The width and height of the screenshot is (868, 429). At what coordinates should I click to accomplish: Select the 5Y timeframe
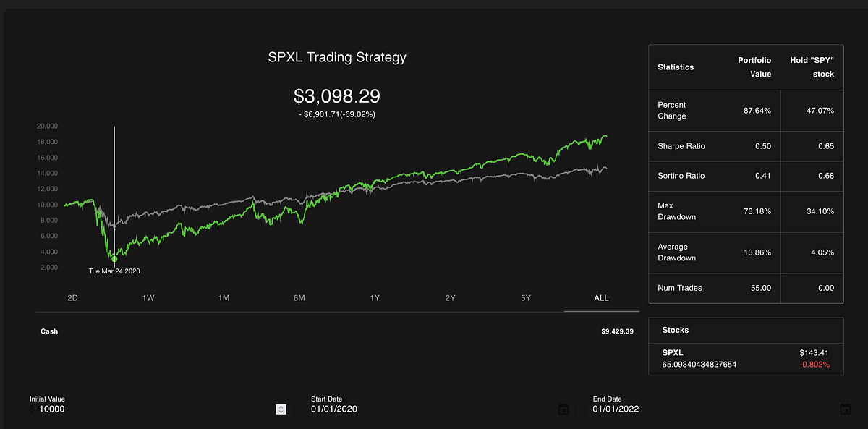tap(526, 297)
